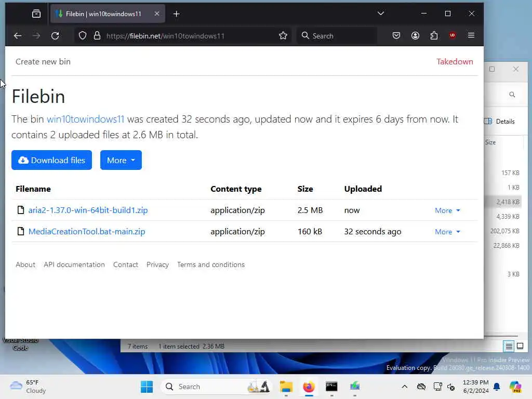The image size is (532, 399).
Task: Click the site security padlock icon
Action: point(97,36)
